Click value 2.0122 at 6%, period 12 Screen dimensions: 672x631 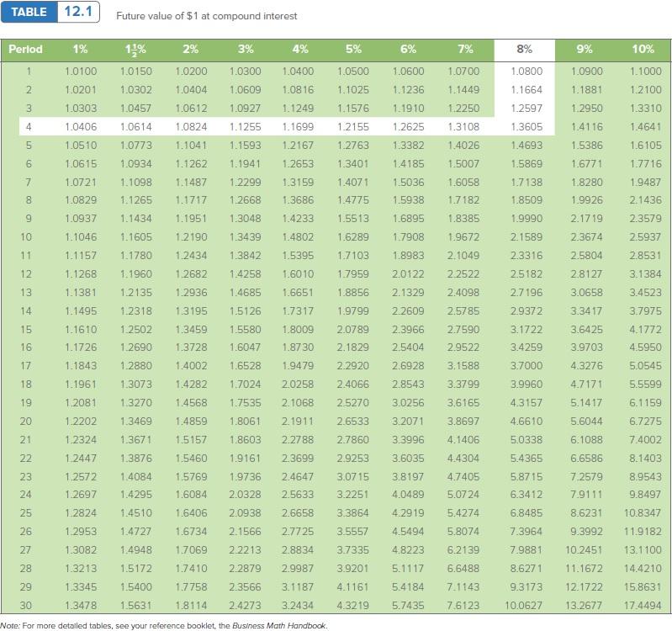click(408, 274)
